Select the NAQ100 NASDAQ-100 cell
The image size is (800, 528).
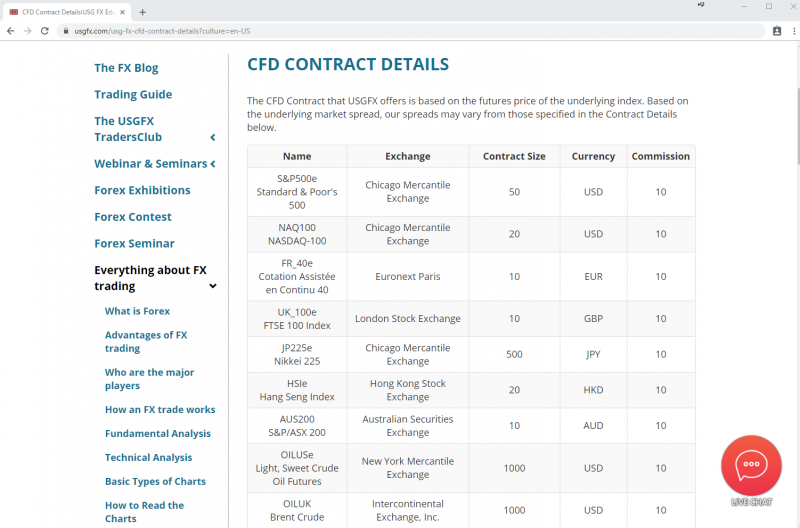tap(297, 234)
